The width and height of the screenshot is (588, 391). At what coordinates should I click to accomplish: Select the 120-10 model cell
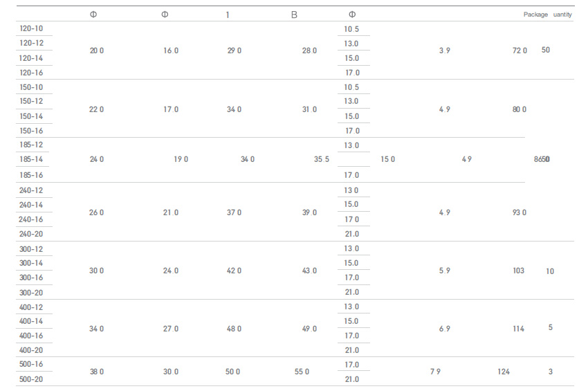click(31, 28)
